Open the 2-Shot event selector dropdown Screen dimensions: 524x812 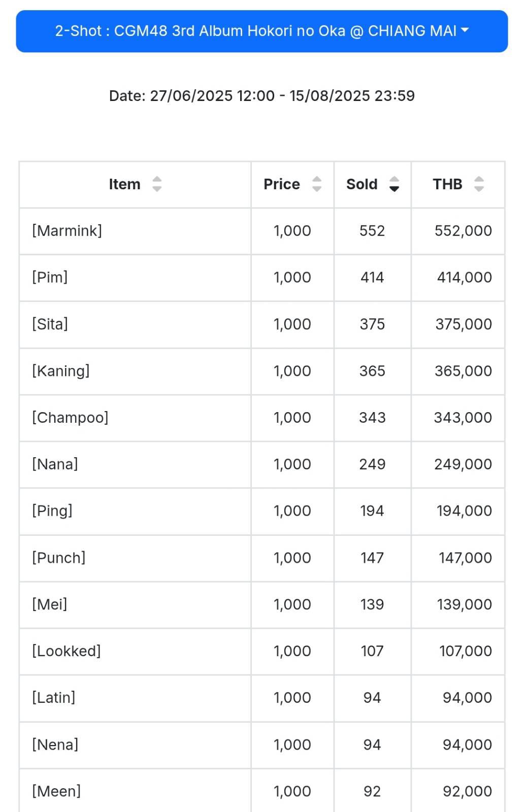tap(261, 31)
